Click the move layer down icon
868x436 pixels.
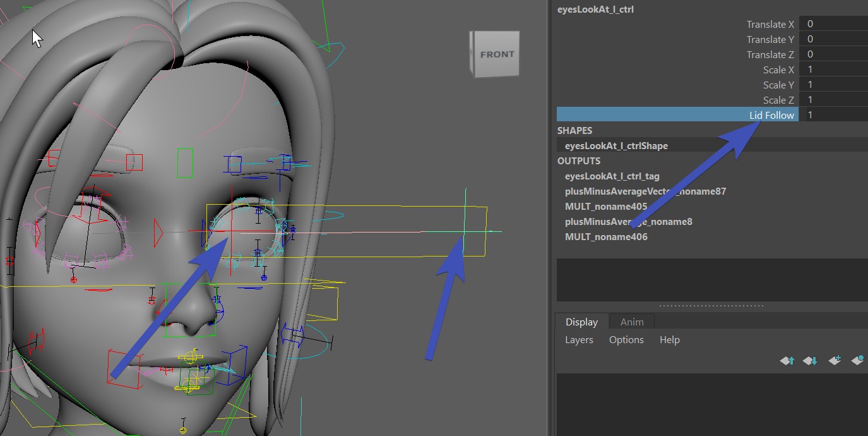pyautogui.click(x=811, y=361)
